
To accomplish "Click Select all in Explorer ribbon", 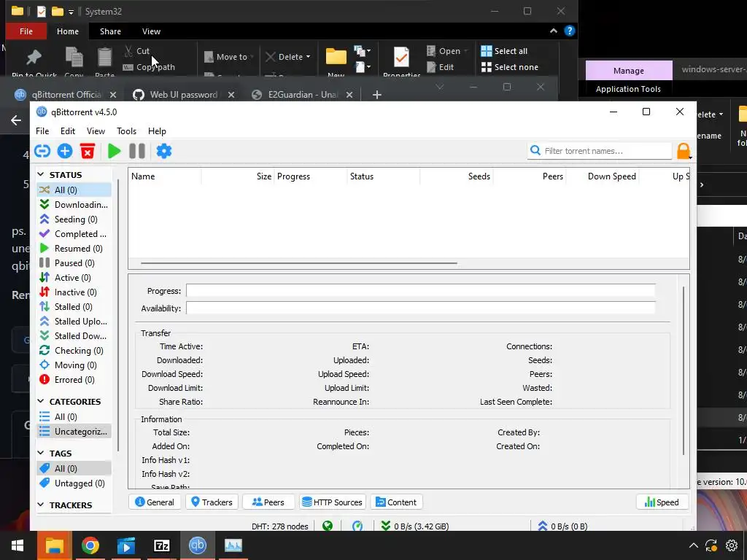I will coord(504,51).
